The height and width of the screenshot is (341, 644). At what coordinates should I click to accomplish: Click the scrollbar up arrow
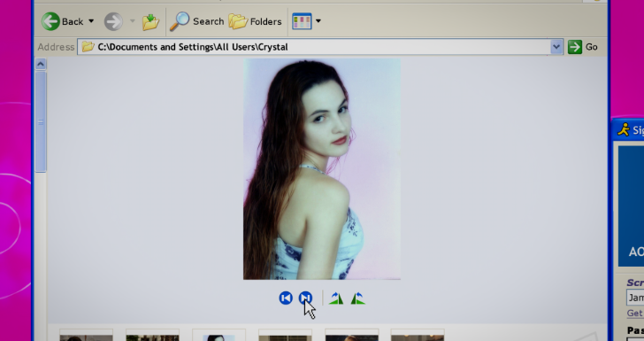click(x=41, y=64)
